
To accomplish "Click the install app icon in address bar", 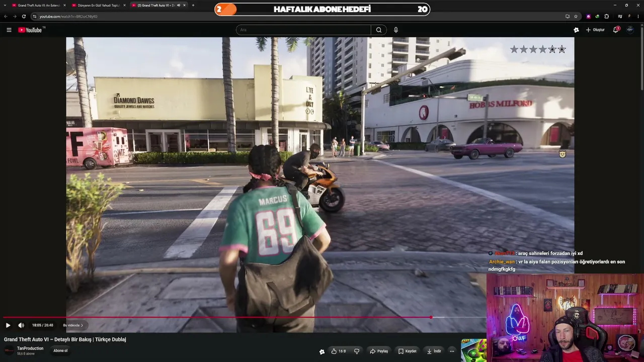I will [x=568, y=16].
